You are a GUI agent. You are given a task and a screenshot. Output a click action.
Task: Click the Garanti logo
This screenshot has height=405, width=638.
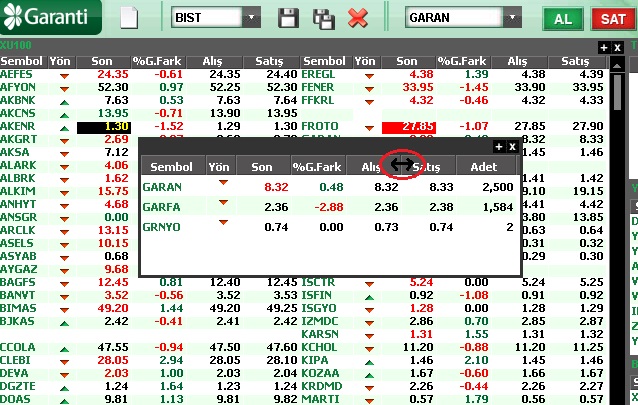pos(50,17)
